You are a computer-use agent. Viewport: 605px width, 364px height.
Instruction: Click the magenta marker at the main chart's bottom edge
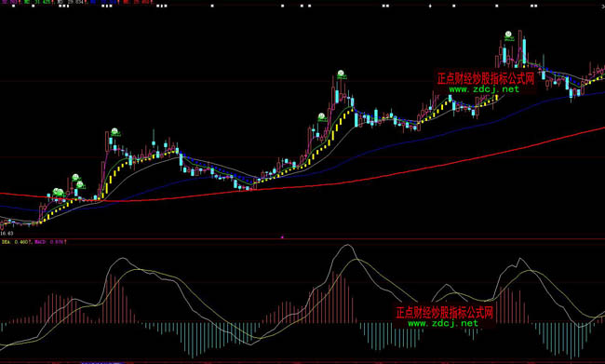click(282, 237)
